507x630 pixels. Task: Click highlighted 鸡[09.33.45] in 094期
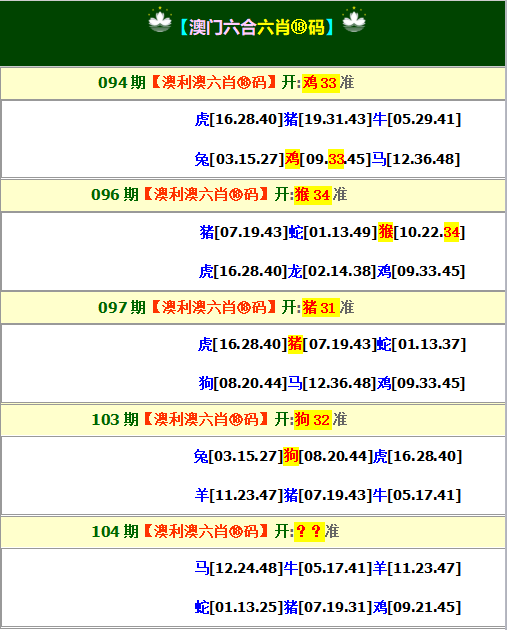point(328,159)
